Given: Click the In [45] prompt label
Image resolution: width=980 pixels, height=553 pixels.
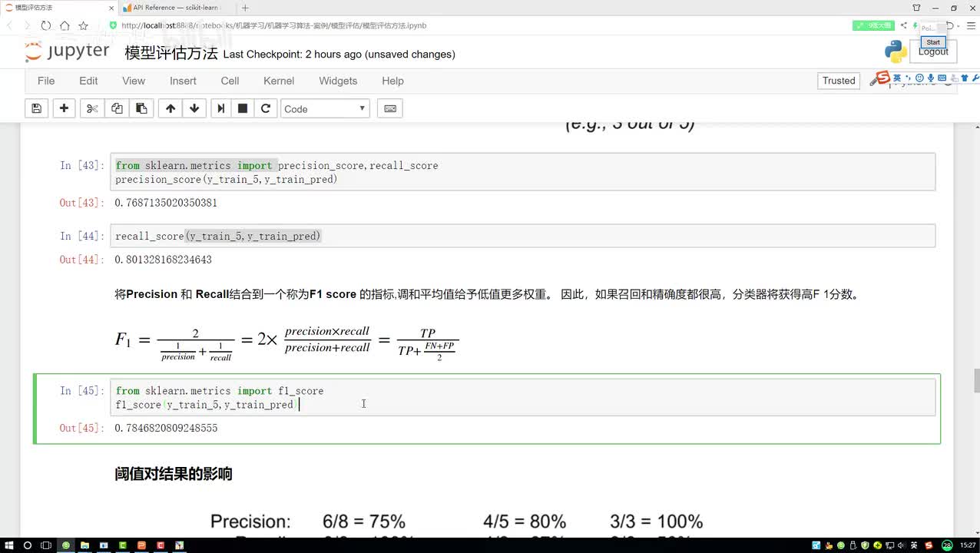Looking at the screenshot, I should 81,391.
